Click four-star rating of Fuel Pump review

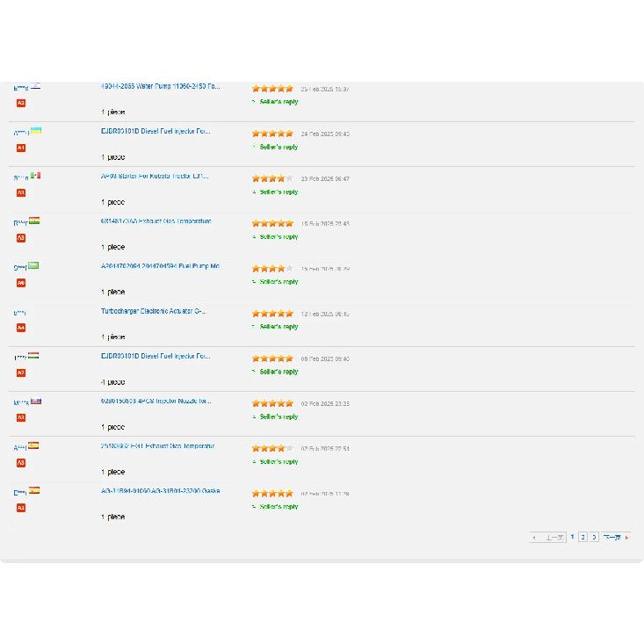[x=272, y=269]
